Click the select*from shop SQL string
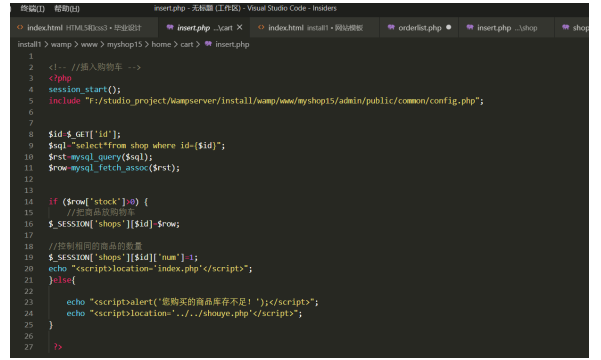The height and width of the screenshot is (360, 601). click(x=146, y=146)
